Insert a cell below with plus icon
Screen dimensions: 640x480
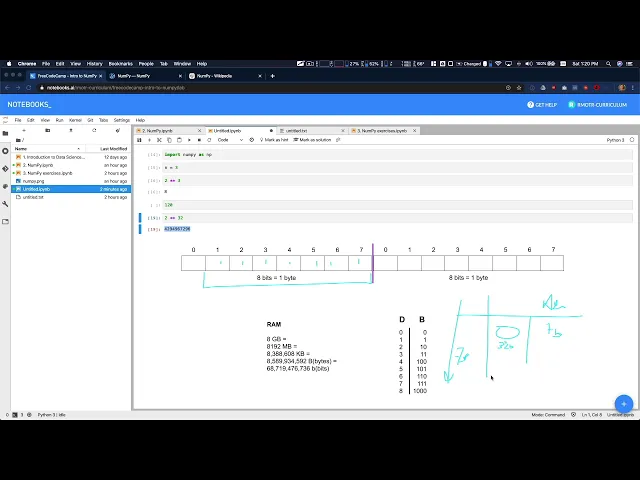tap(149, 140)
